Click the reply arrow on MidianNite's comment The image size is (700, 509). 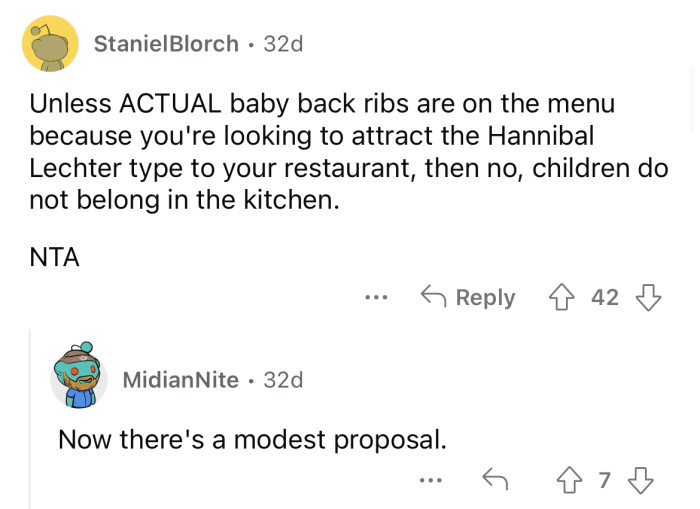[493, 481]
